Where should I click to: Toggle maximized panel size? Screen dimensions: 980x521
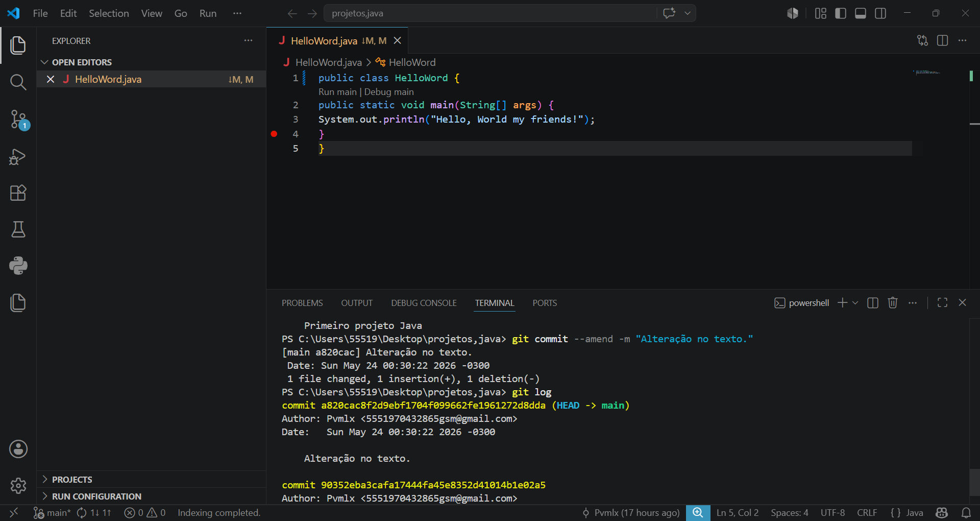(942, 303)
